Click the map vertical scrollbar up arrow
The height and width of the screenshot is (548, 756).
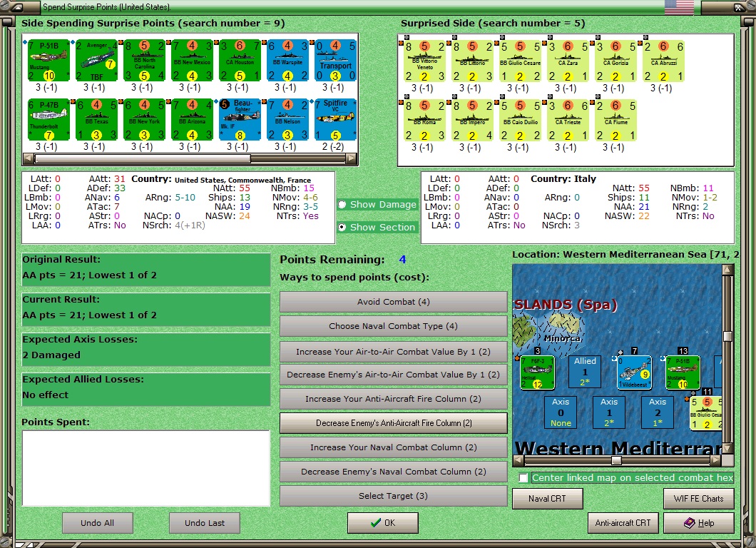tap(727, 270)
